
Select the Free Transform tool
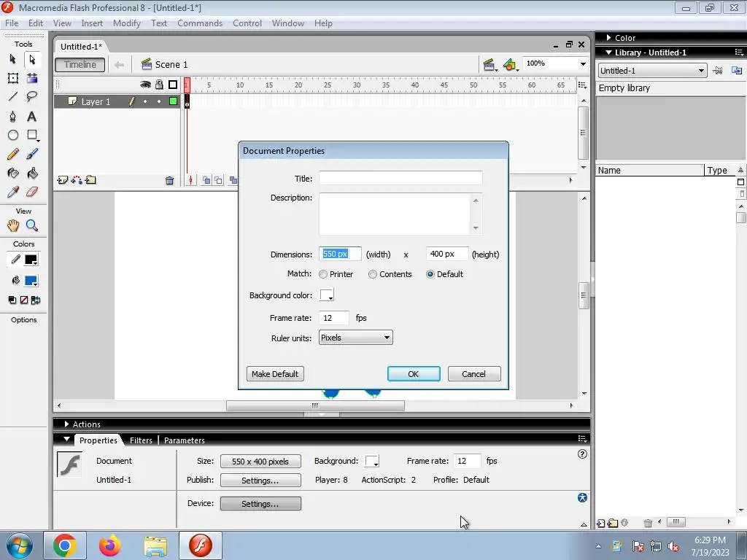point(13,78)
